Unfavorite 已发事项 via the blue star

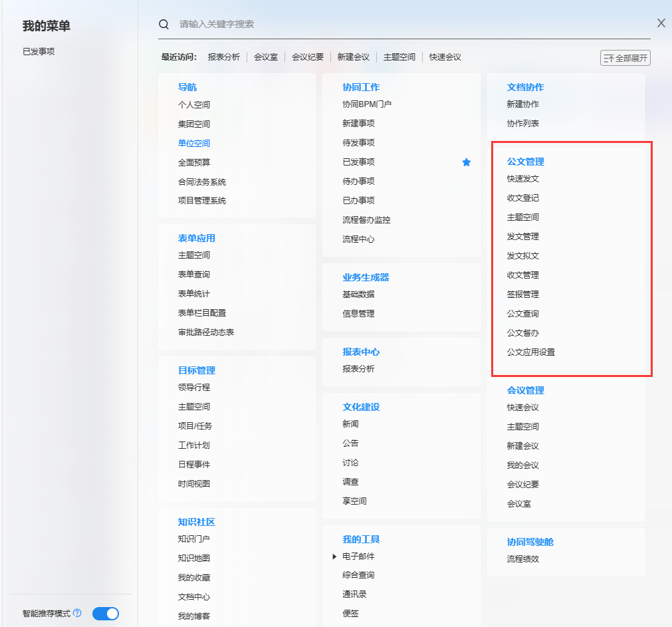467,162
